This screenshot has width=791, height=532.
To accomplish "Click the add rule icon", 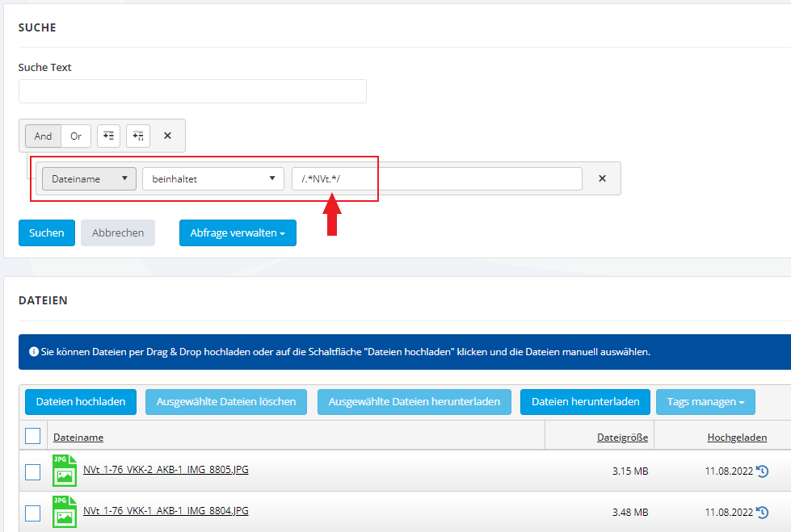I will pos(108,136).
